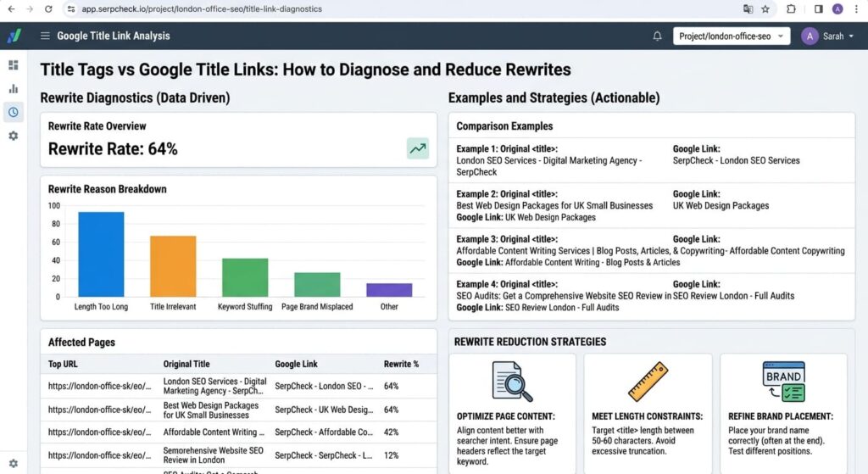Sort by Original Title column header
Screen dimensions: 868x474
pos(186,364)
